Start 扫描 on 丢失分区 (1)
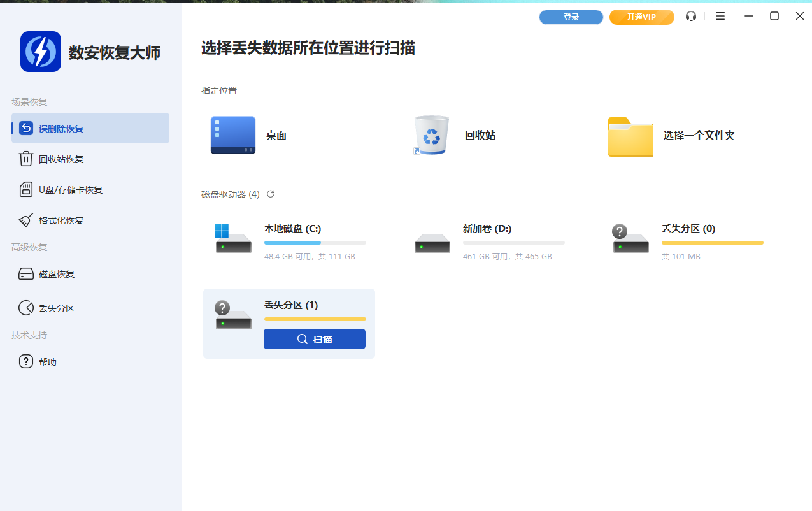Screen dimensions: 812x511 click(x=315, y=339)
